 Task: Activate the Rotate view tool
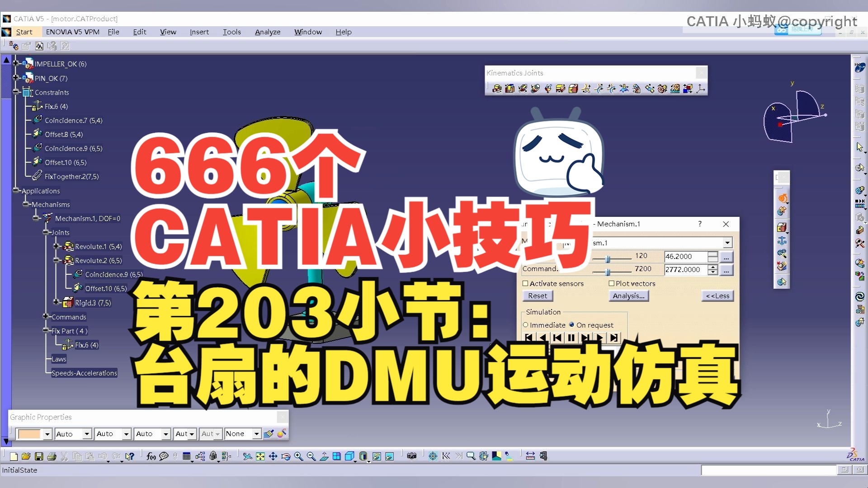pyautogui.click(x=286, y=456)
